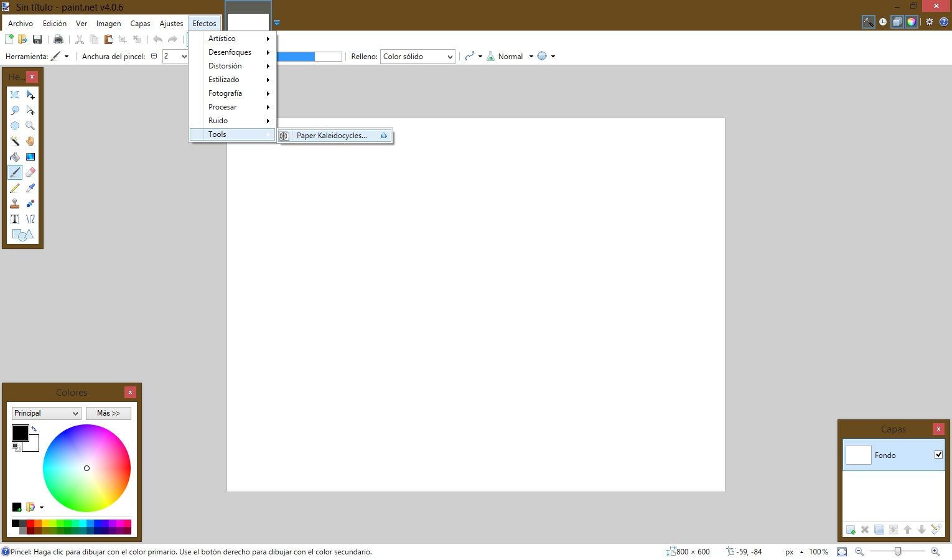Select the Text tool
Screen dimensions: 952x560
[15, 219]
